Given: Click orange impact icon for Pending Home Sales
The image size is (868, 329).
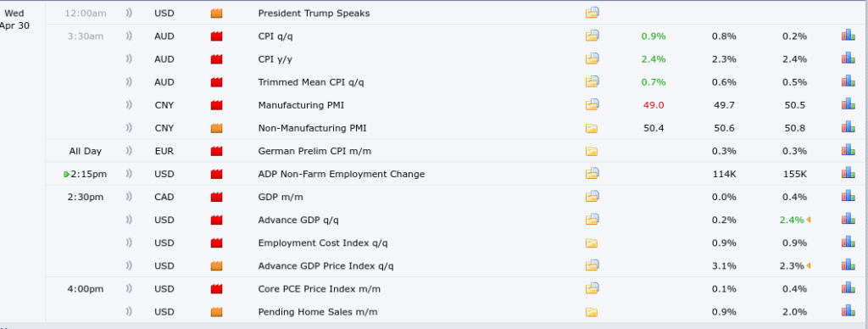Looking at the screenshot, I should point(216,312).
